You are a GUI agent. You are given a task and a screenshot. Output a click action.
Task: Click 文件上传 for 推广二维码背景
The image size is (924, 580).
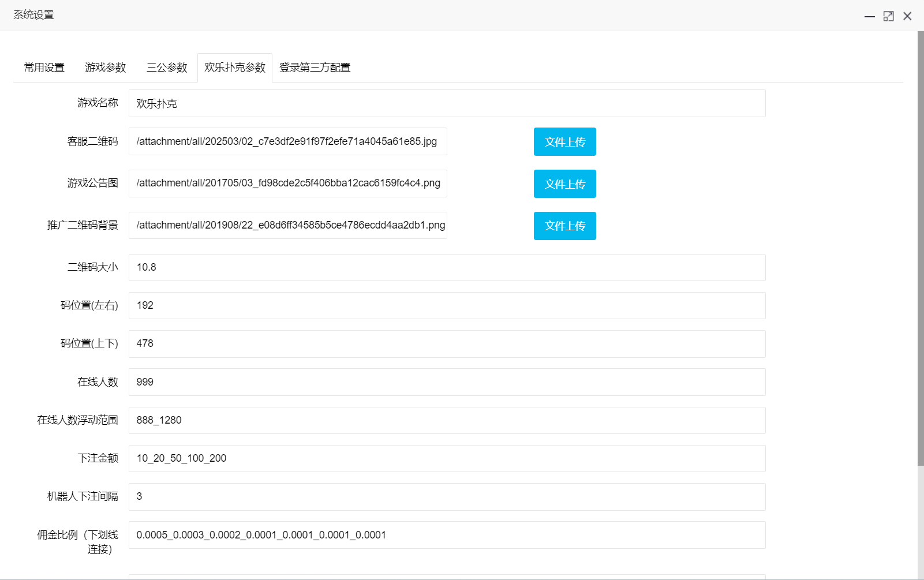pyautogui.click(x=564, y=226)
